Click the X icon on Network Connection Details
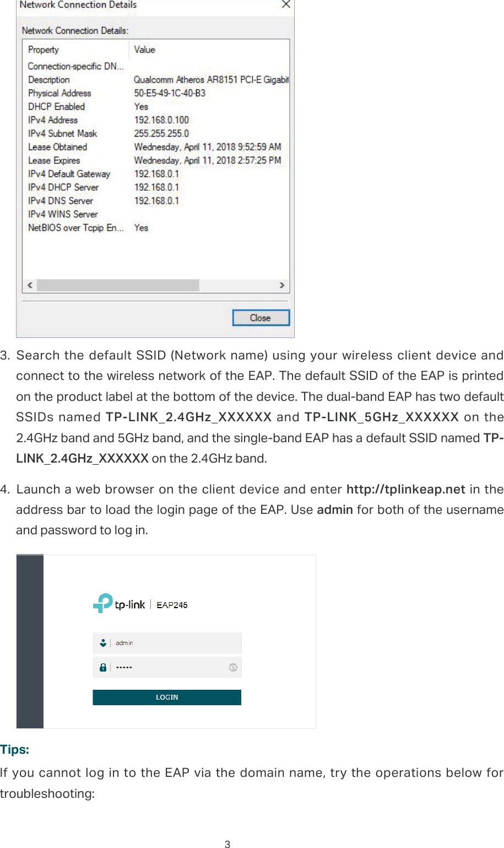Image resolution: width=504 pixels, height=848 pixels. point(285,4)
